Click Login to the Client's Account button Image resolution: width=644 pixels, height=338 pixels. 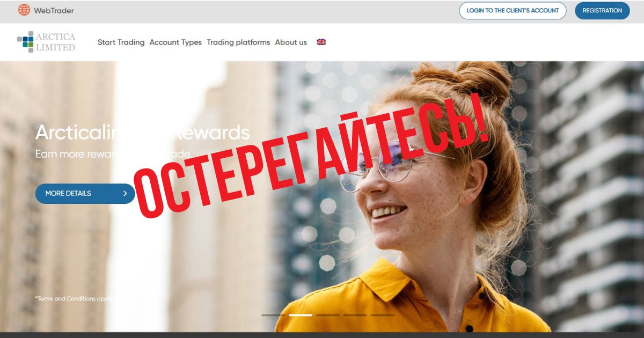coord(513,11)
